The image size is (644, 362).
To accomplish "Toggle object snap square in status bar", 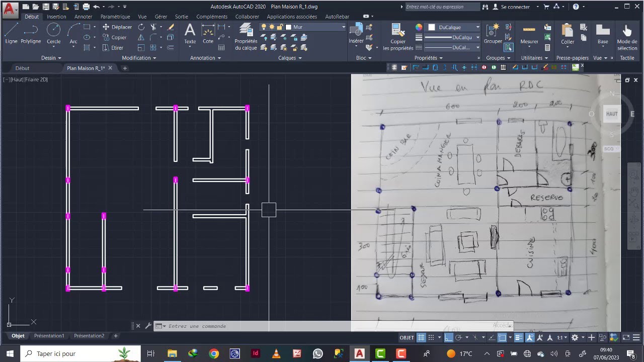I will tap(502, 338).
